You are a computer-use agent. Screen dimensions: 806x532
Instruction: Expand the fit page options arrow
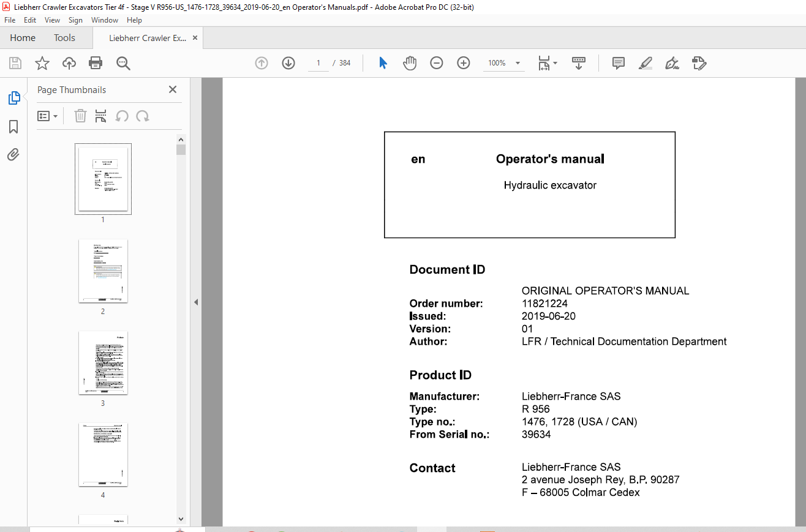click(x=556, y=63)
